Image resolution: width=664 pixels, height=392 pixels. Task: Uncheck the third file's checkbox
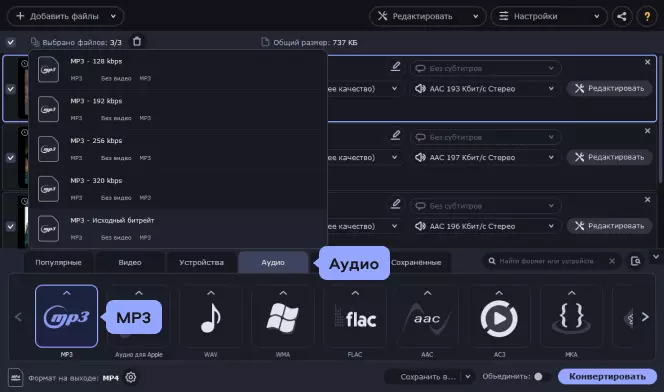11,226
